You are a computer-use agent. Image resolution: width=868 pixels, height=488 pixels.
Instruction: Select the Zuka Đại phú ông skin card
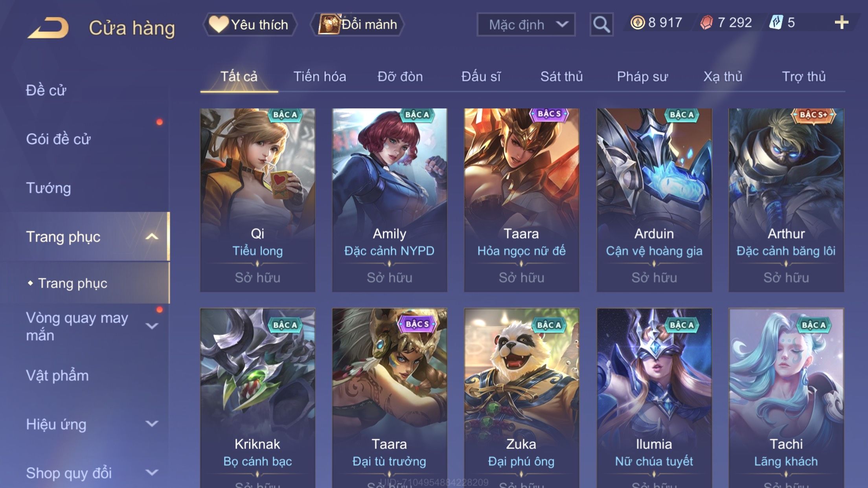[x=521, y=398]
